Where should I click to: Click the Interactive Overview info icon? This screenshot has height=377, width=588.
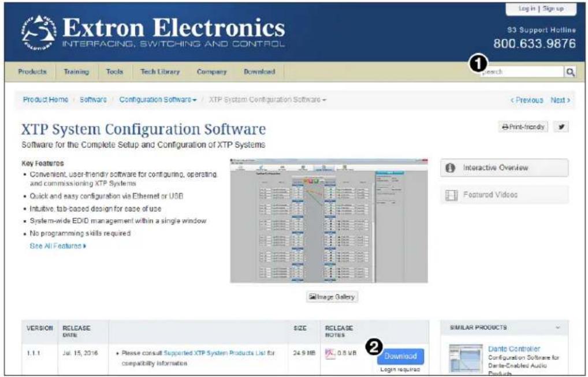(x=451, y=168)
